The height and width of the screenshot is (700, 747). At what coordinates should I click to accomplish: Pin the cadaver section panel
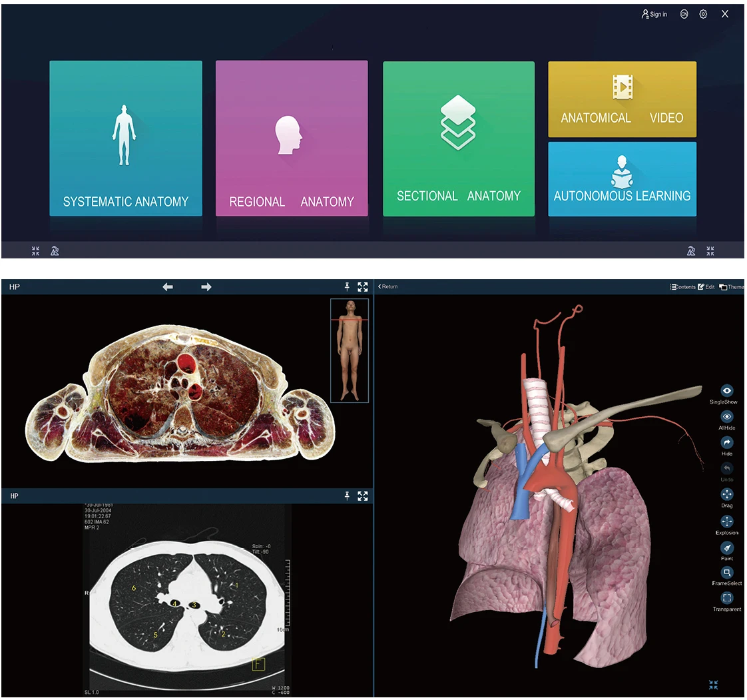347,287
